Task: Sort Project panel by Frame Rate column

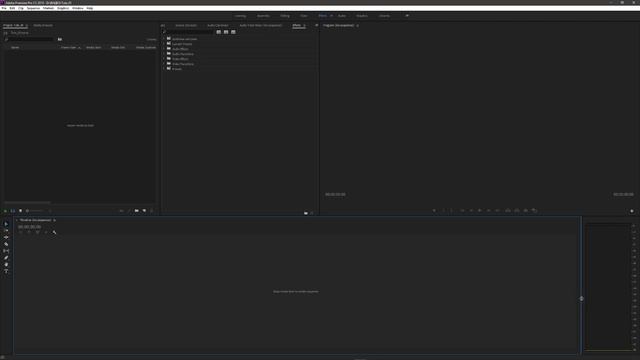Action: [x=69, y=48]
